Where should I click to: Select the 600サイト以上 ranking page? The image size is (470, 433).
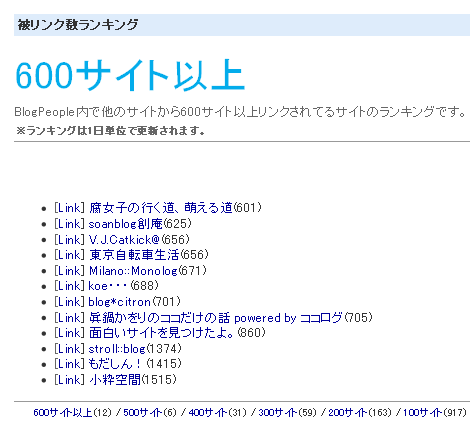click(63, 413)
